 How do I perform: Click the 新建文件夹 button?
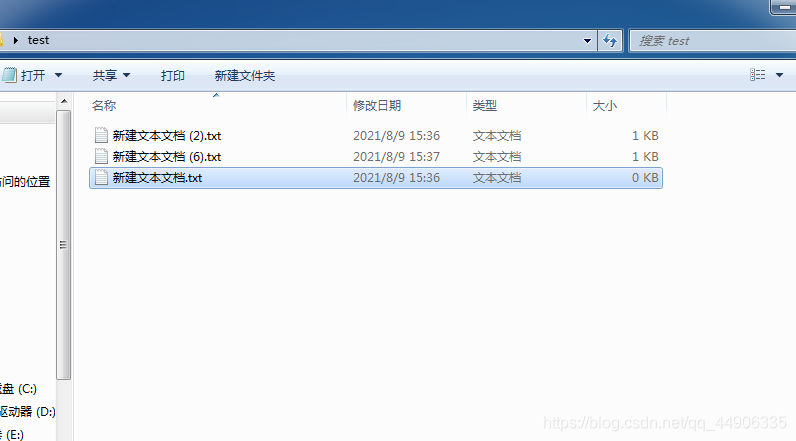point(245,76)
